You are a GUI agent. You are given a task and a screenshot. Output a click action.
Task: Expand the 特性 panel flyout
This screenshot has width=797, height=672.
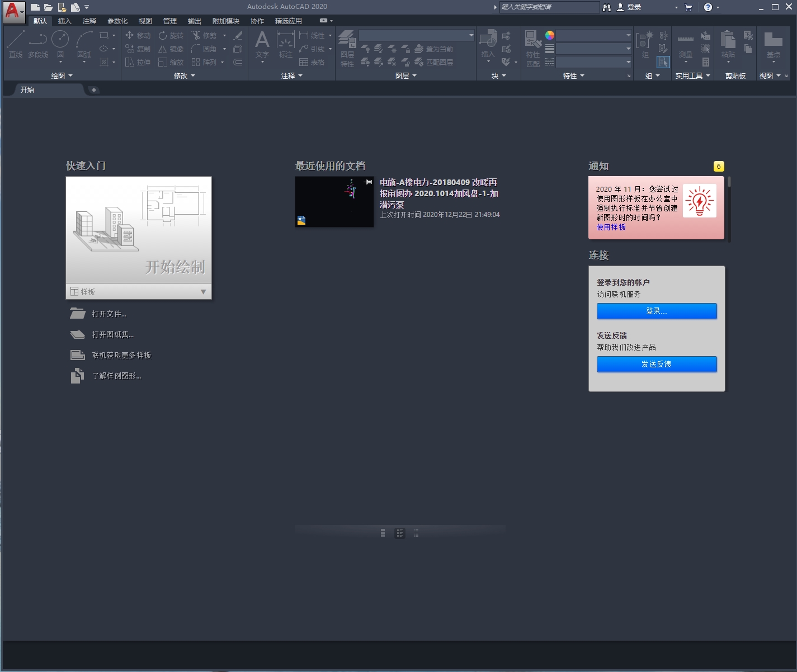[574, 75]
